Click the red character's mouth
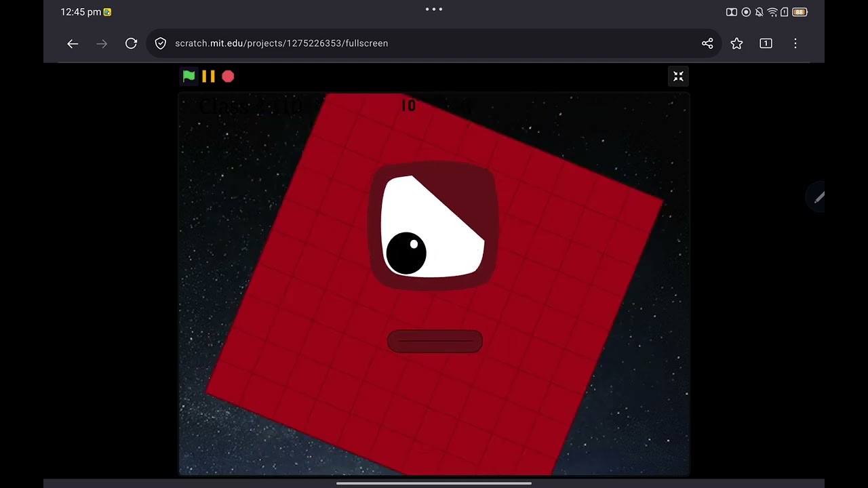Screen dimensions: 868x488 click(435, 342)
